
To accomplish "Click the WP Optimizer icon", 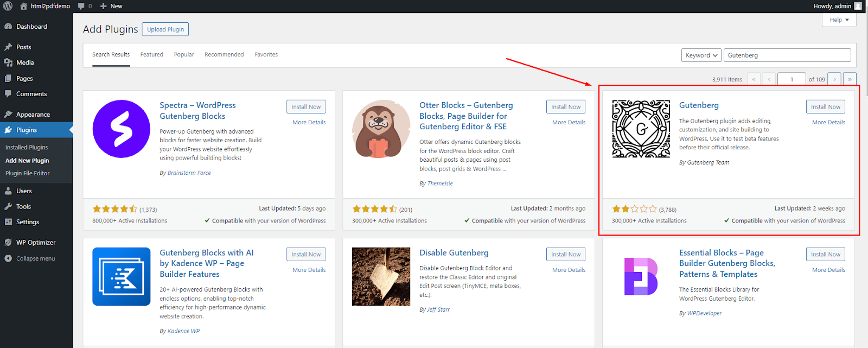I will click(x=8, y=242).
